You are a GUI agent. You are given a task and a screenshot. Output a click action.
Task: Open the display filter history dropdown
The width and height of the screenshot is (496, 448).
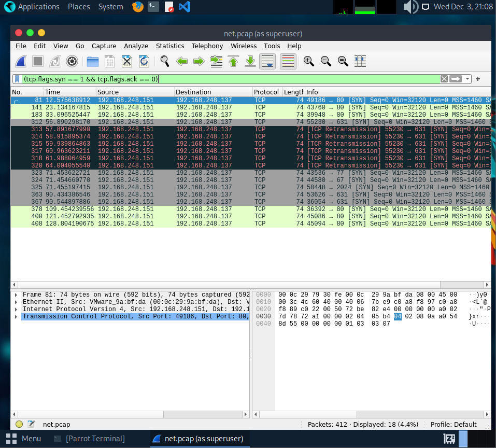467,79
